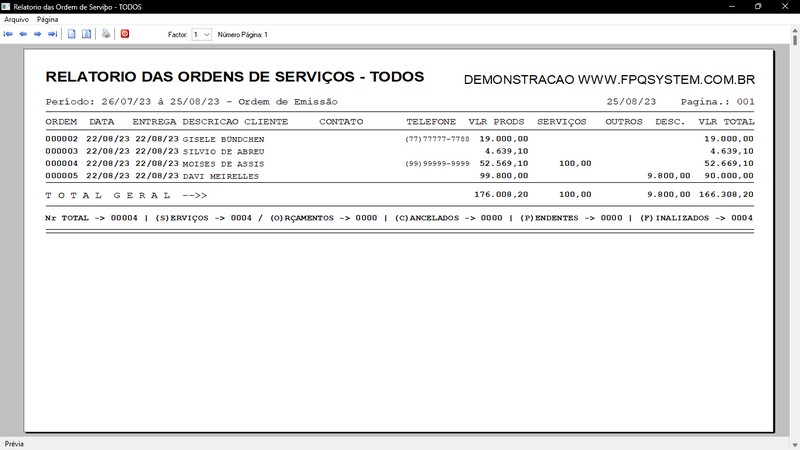Click order number 000003
Screen dimensions: 800x450
[x=62, y=151]
